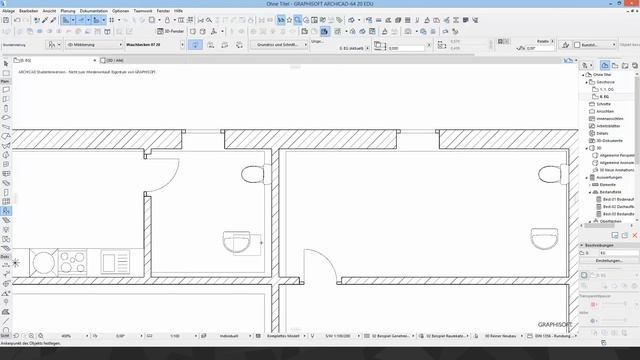This screenshot has width=640, height=360.
Task: Toggle the highlighted geometry method button in the info box
Action: pyautogui.click(x=195, y=45)
